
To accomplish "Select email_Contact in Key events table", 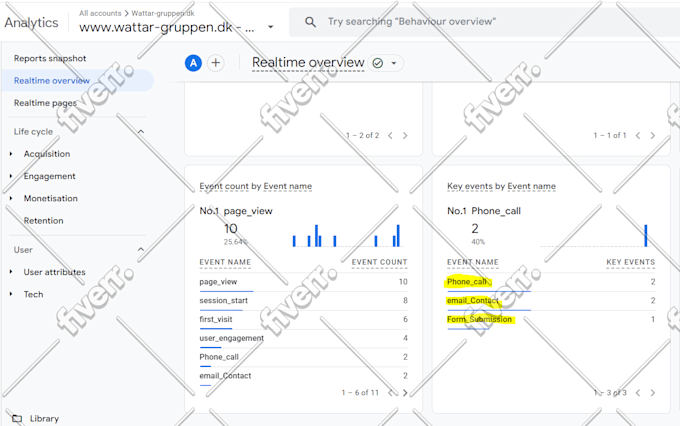I will click(551, 301).
